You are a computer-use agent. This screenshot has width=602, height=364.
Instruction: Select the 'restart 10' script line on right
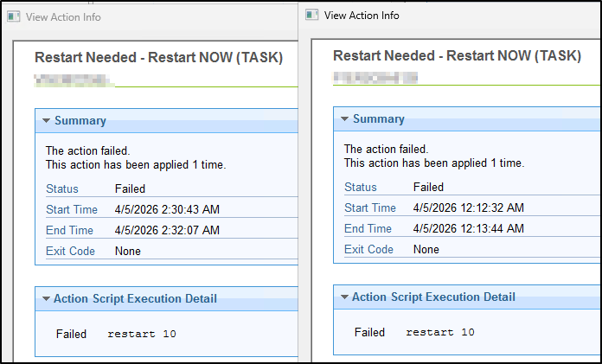click(440, 332)
